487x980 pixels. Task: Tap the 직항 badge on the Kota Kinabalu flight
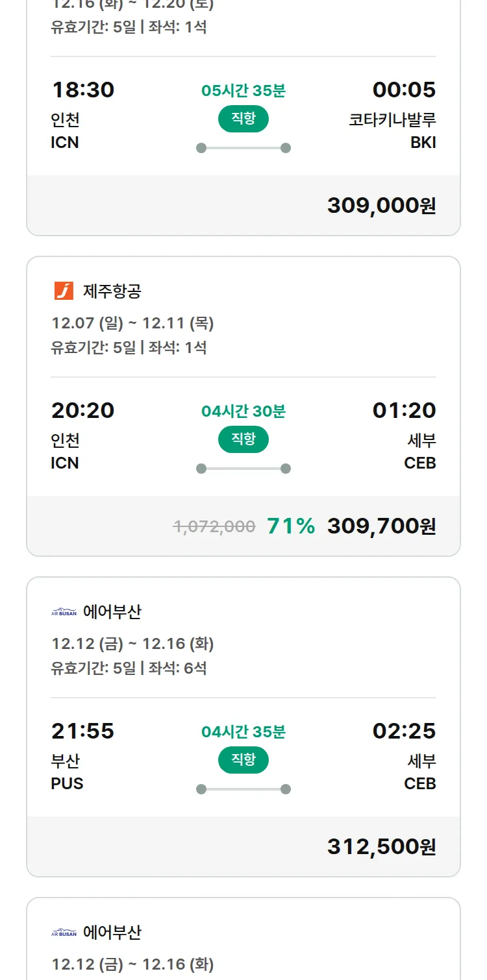[243, 119]
